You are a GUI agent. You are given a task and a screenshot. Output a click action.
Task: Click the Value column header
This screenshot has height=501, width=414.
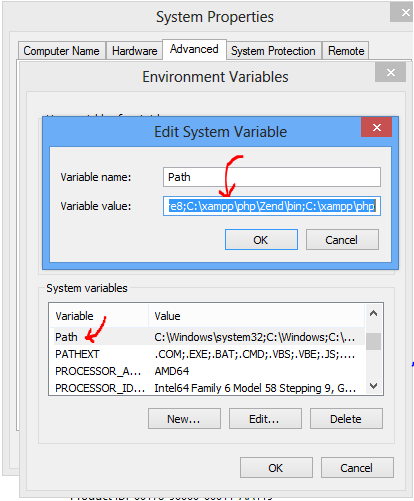click(256, 316)
